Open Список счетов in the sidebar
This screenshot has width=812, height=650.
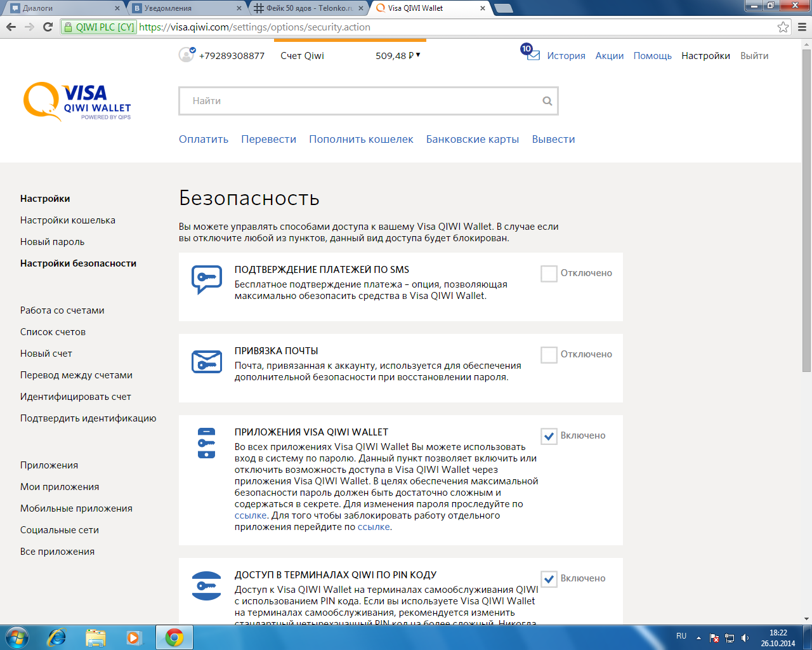click(x=53, y=332)
